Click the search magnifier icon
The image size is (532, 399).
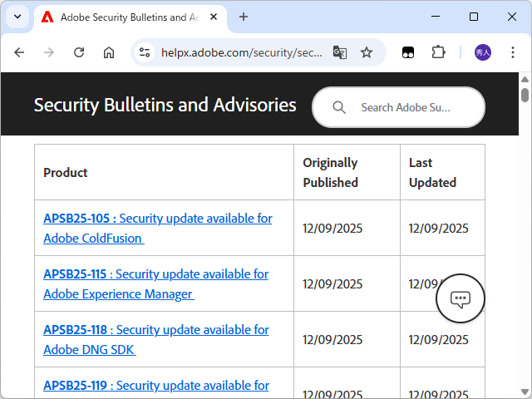coord(338,107)
